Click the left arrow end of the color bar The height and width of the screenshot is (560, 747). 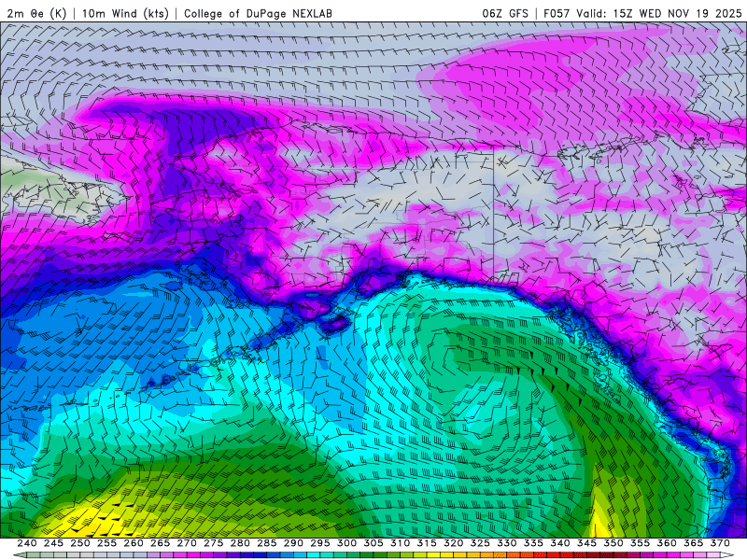pyautogui.click(x=20, y=555)
